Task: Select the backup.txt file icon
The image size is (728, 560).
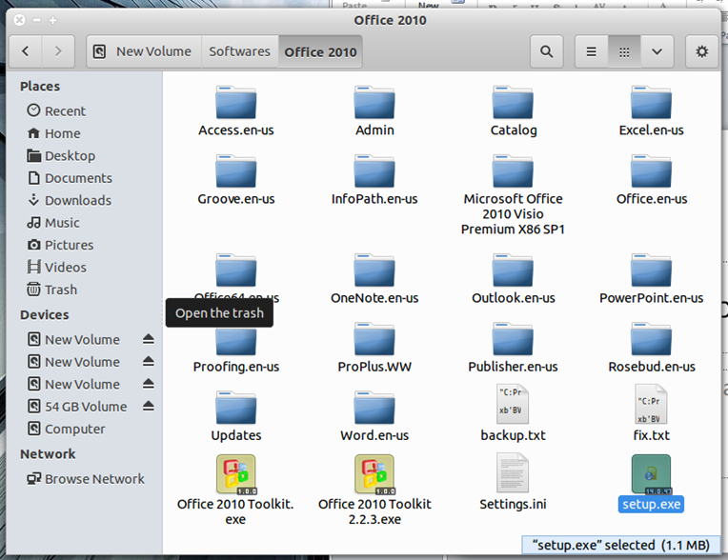Action: (x=512, y=404)
